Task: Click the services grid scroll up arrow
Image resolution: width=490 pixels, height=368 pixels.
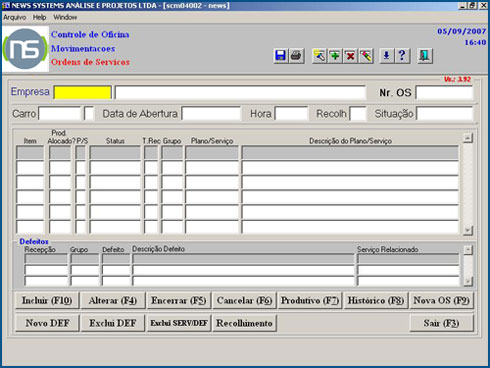Action: click(x=468, y=138)
